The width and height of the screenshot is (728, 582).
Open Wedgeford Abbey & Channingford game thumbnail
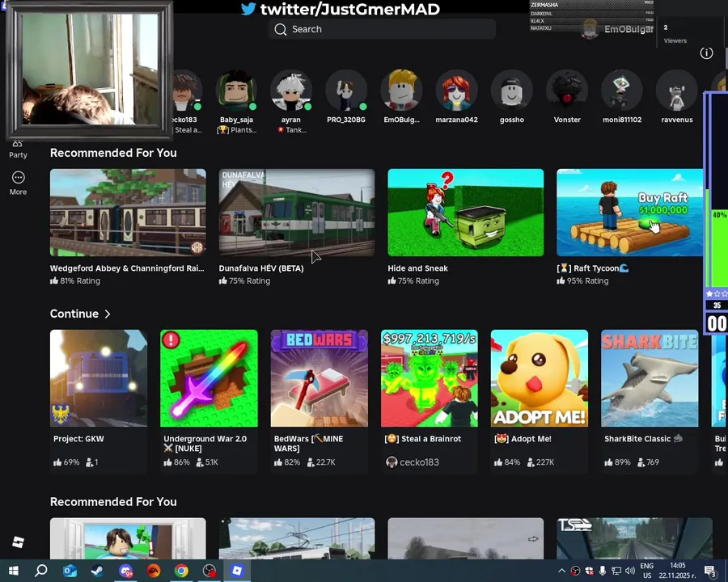click(128, 213)
